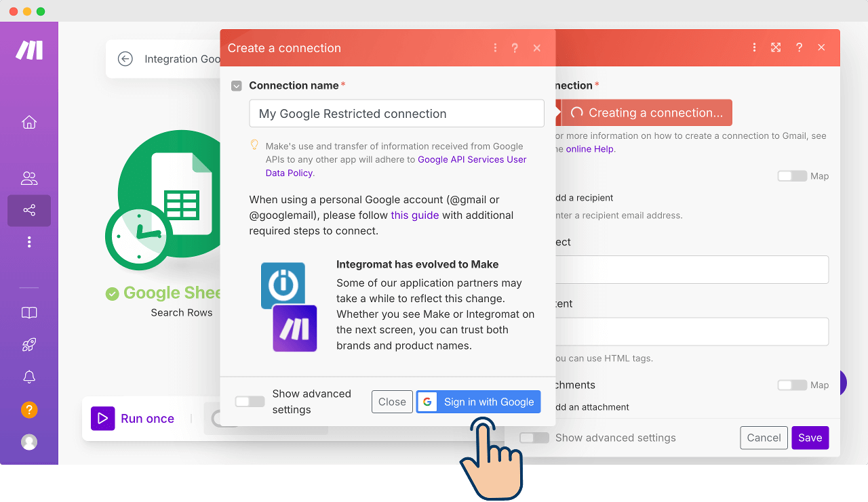Image resolution: width=868 pixels, height=502 pixels.
Task: Open the online Help link
Action: [590, 149]
